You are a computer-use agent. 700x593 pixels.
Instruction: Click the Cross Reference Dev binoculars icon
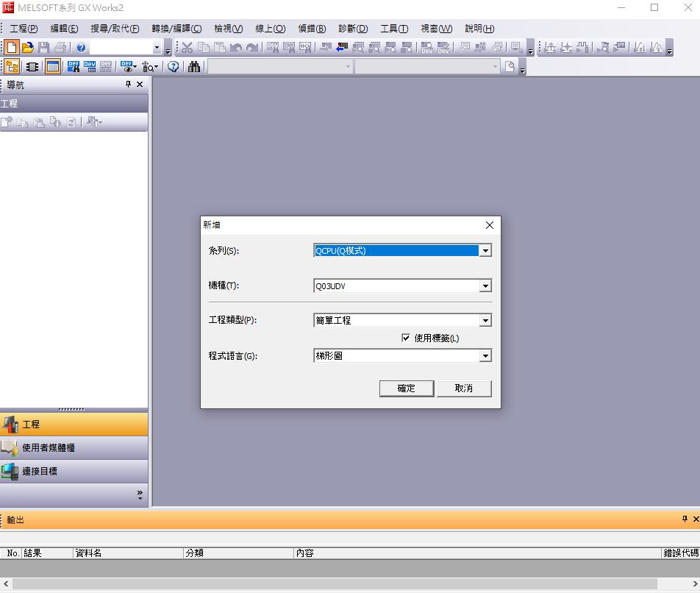point(74,67)
